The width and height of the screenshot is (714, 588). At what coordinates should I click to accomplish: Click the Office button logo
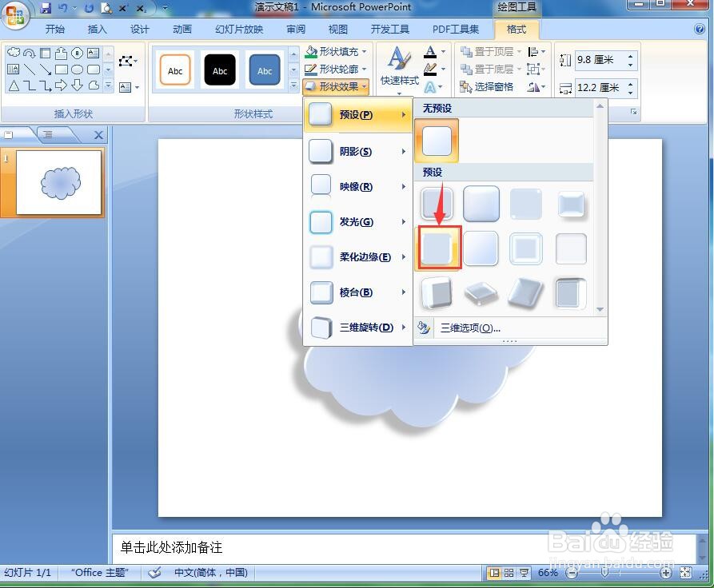tap(15, 15)
